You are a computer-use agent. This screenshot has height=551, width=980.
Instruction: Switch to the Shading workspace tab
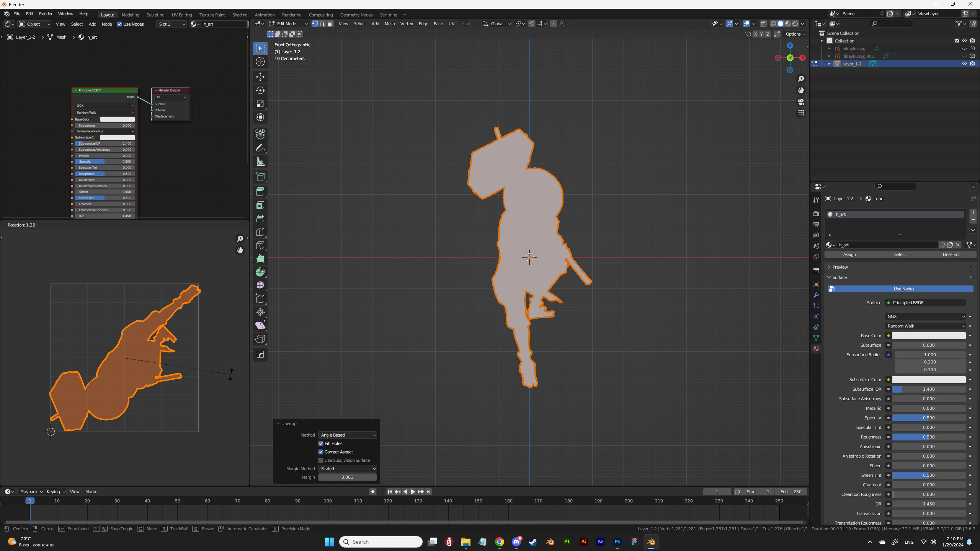(240, 15)
